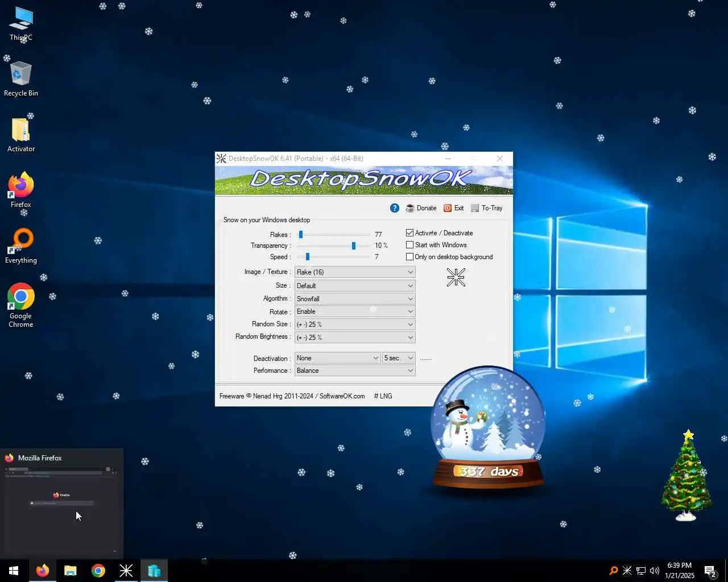Click the SoftwareOK.com freeware footer link

click(292, 396)
